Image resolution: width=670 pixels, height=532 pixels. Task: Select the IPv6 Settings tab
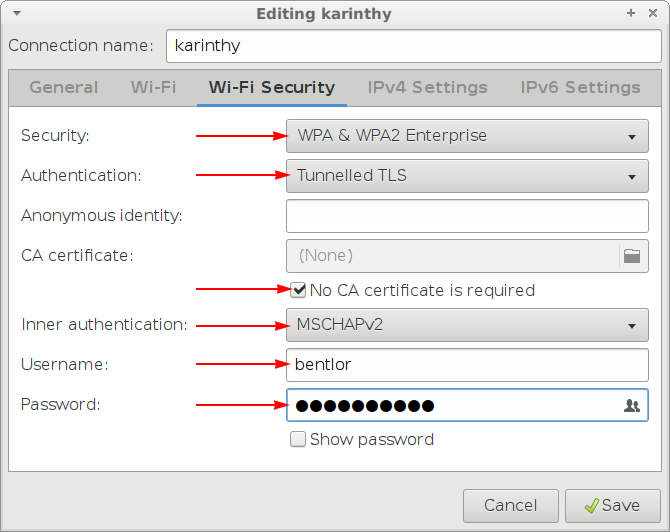tap(580, 87)
